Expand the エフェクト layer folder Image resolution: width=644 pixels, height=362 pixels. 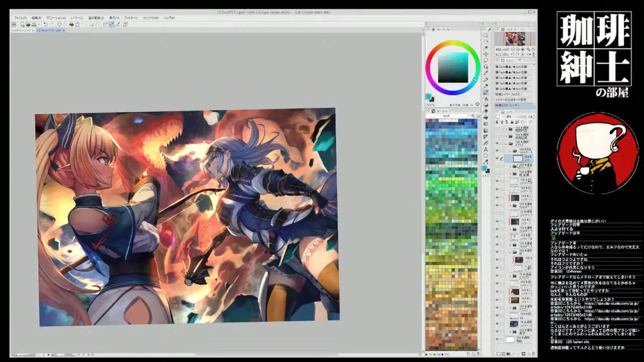[510, 276]
